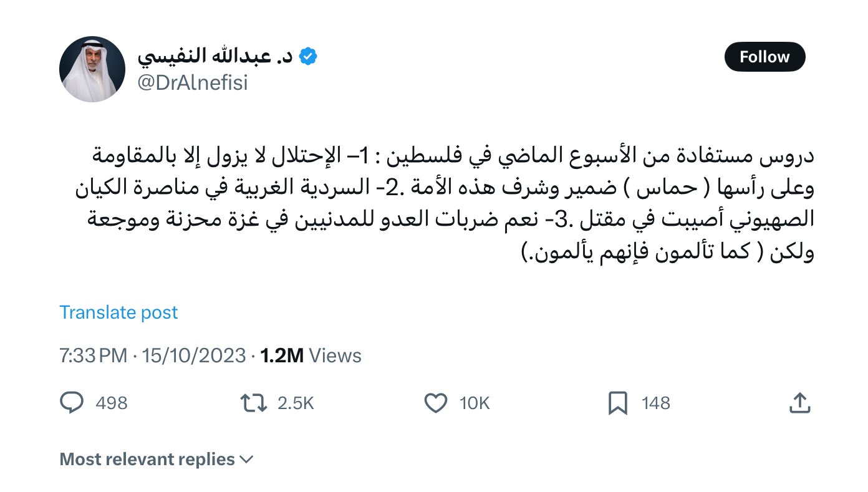The width and height of the screenshot is (868, 492).
Task: Click the author's Arabic display name
Action: pyautogui.click(x=215, y=57)
